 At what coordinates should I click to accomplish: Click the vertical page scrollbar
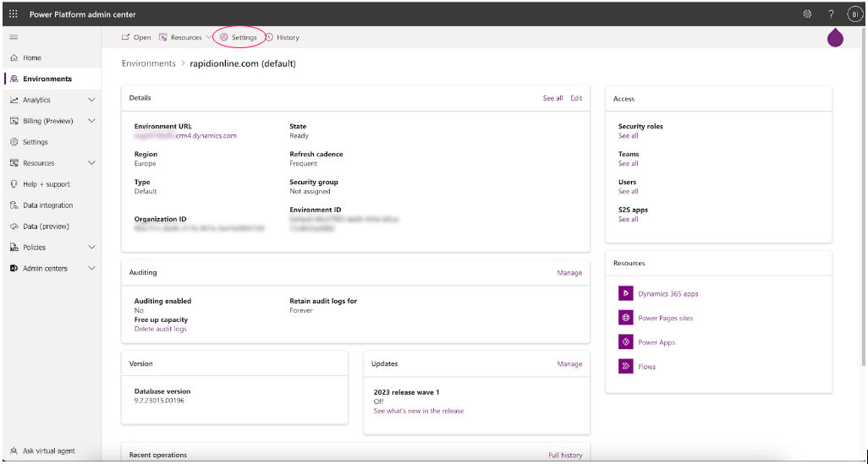[x=864, y=196]
